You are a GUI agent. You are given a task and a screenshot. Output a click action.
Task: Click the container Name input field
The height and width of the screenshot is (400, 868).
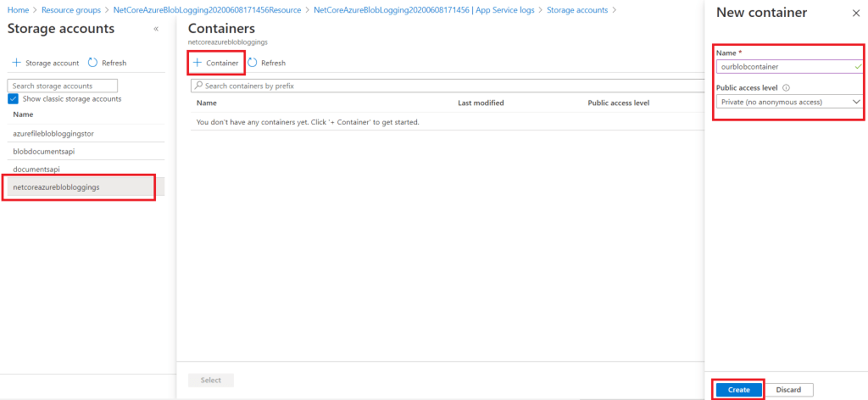click(783, 66)
